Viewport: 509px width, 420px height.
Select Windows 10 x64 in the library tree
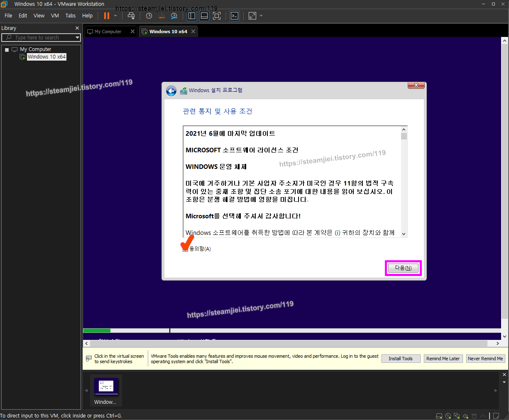tap(46, 57)
